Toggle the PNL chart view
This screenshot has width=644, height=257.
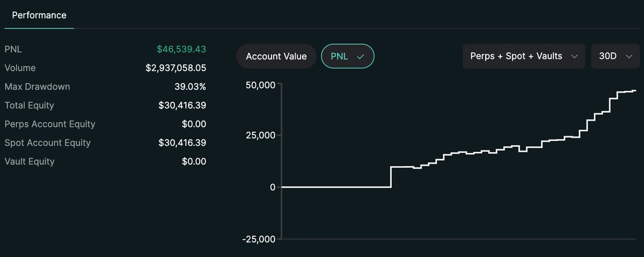pos(347,56)
